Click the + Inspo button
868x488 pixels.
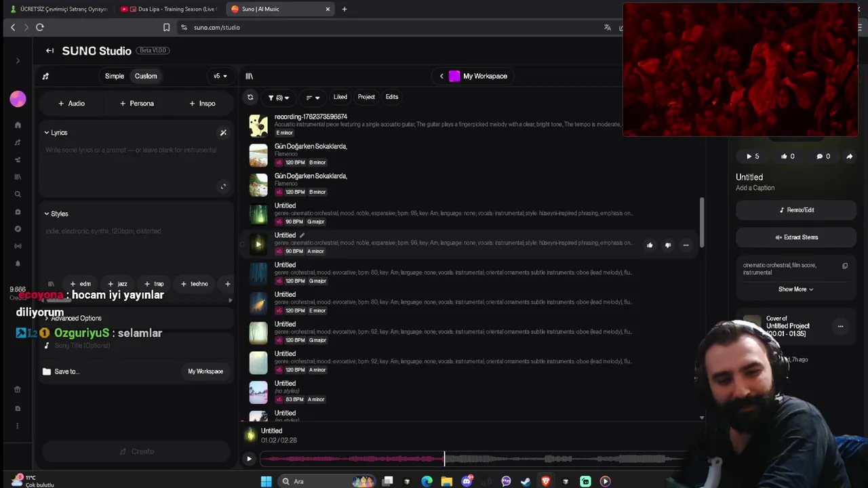(202, 104)
